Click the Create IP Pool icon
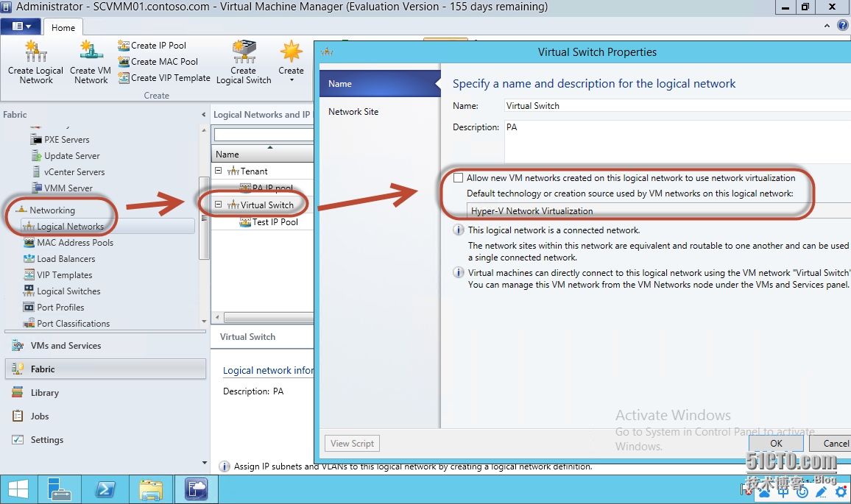Image resolution: width=851 pixels, height=504 pixels. click(x=124, y=46)
